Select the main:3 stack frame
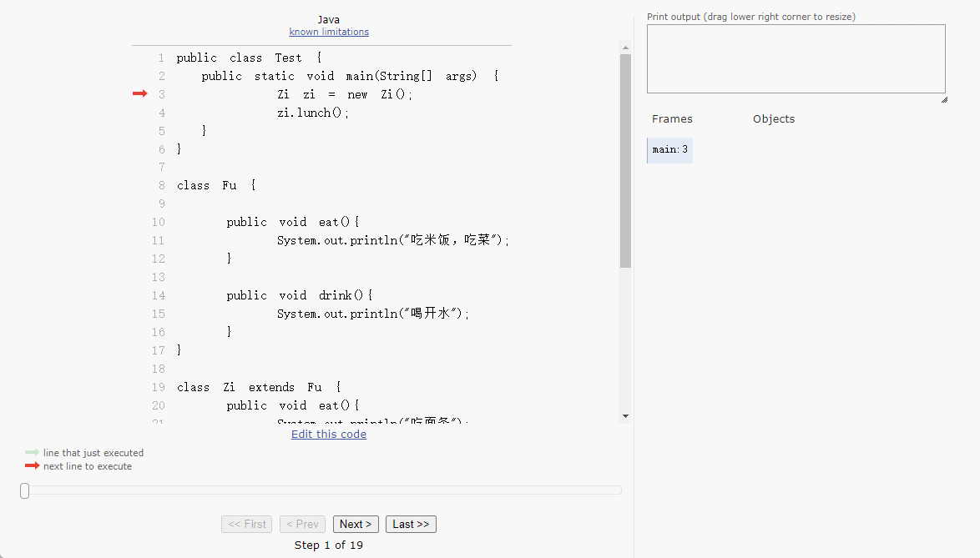This screenshot has width=980, height=558. [669, 150]
